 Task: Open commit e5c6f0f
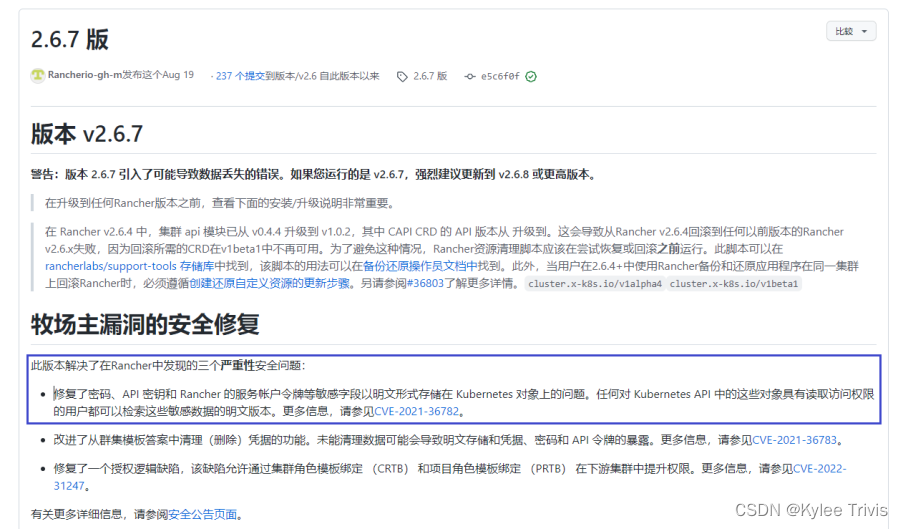(x=500, y=77)
